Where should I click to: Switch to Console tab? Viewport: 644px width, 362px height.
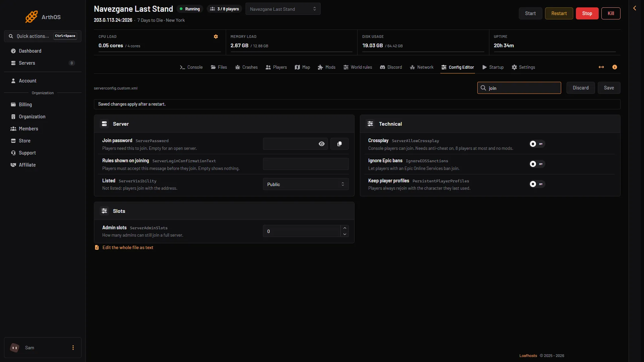[x=191, y=67]
